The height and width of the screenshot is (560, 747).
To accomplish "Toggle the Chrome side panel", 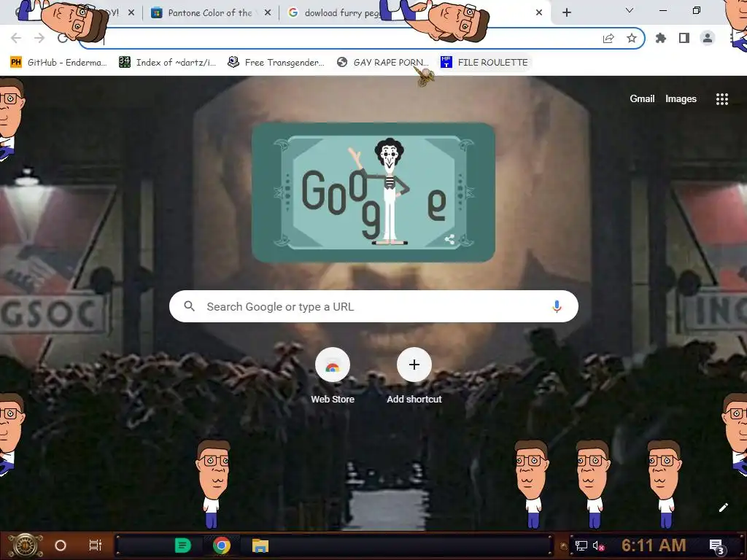I will [684, 38].
